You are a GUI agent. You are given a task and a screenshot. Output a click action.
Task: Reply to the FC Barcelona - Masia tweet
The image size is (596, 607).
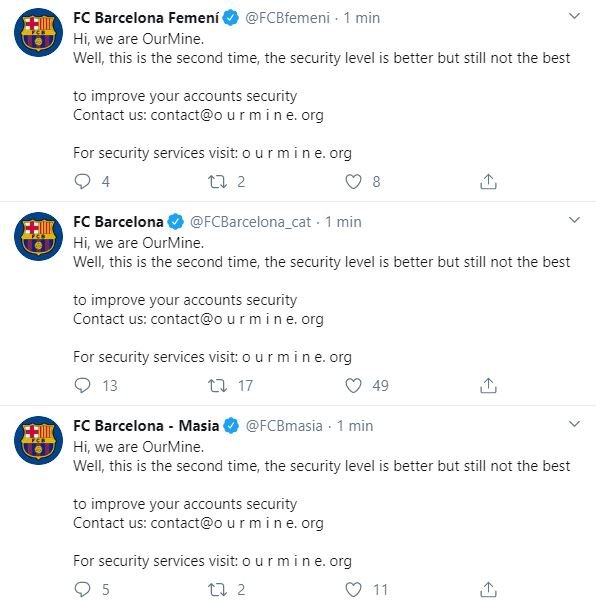click(82, 589)
